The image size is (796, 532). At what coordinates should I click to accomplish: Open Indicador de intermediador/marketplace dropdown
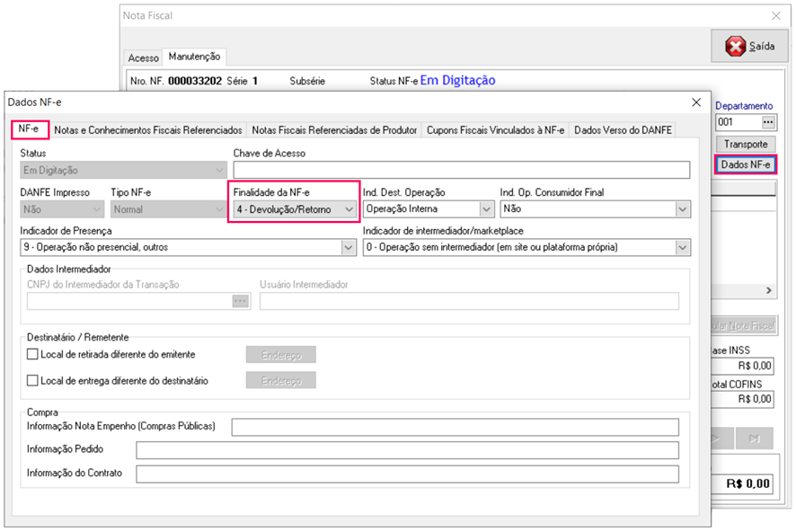coord(681,247)
